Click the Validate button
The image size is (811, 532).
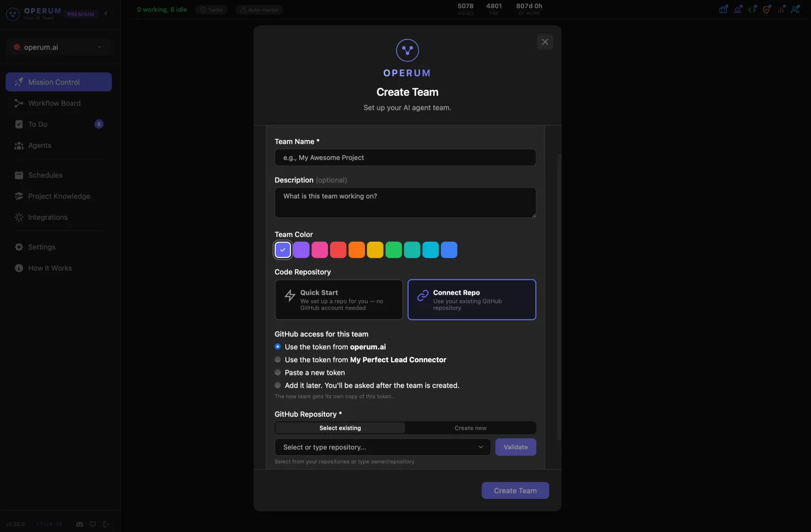(515, 447)
